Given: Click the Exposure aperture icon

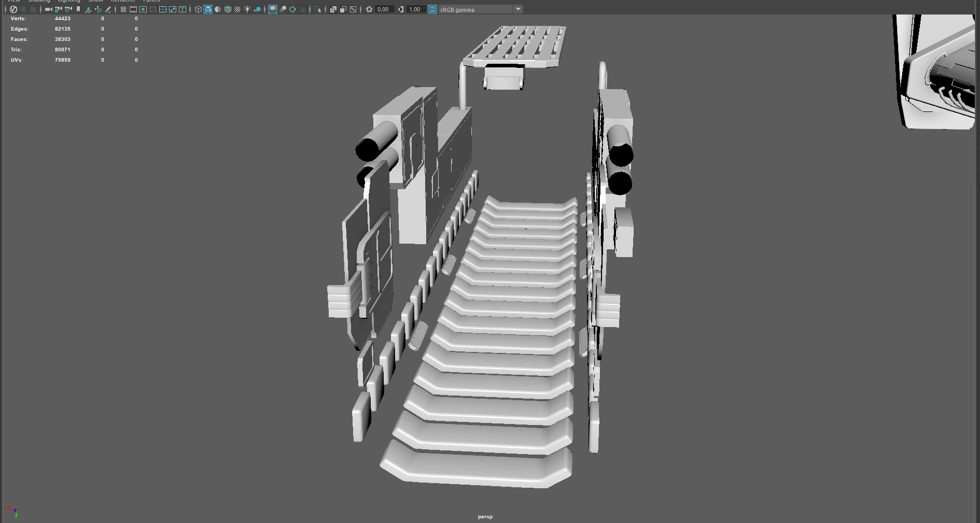Looking at the screenshot, I should [369, 9].
